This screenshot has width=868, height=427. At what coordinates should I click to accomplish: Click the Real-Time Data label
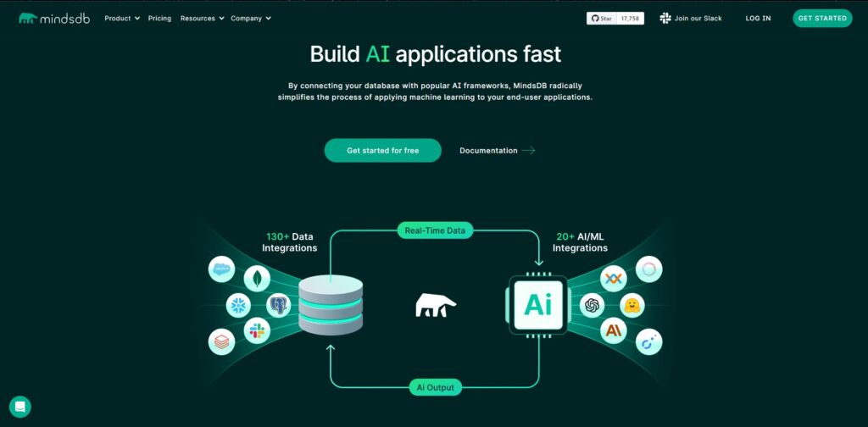pos(435,230)
